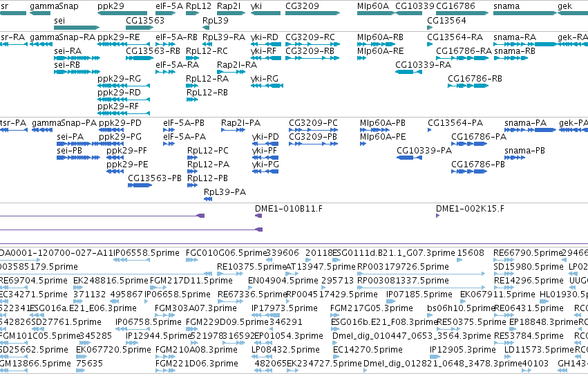This screenshot has width=588, height=374.
Task: Open transcript sei-RB
Action: pos(67,65)
